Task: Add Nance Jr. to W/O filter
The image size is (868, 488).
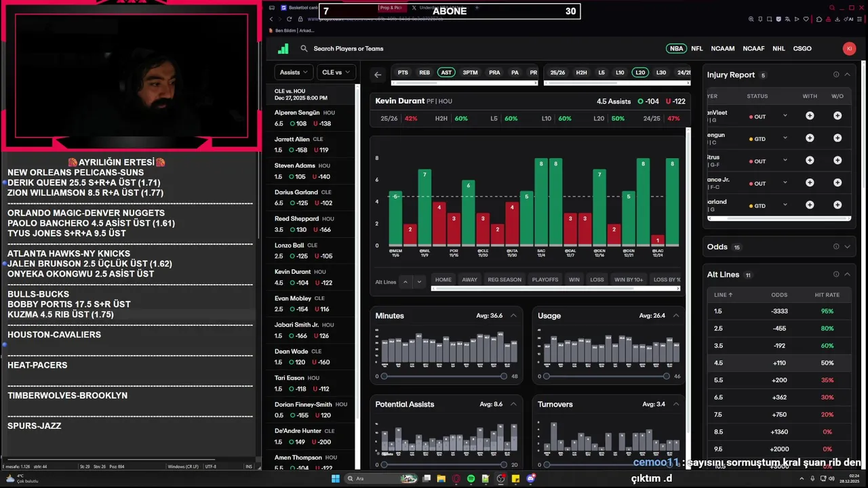Action: [837, 183]
